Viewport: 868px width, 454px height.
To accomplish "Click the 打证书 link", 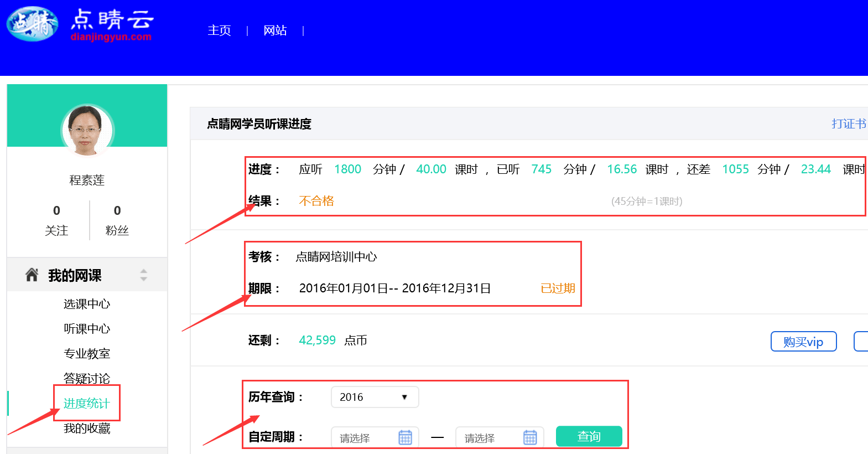I will 848,123.
